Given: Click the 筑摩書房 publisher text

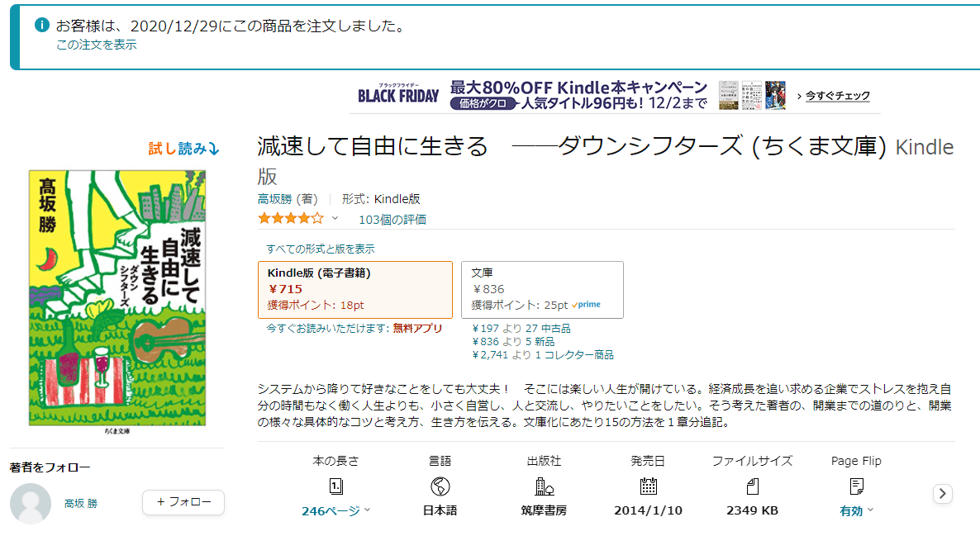Looking at the screenshot, I should [544, 510].
